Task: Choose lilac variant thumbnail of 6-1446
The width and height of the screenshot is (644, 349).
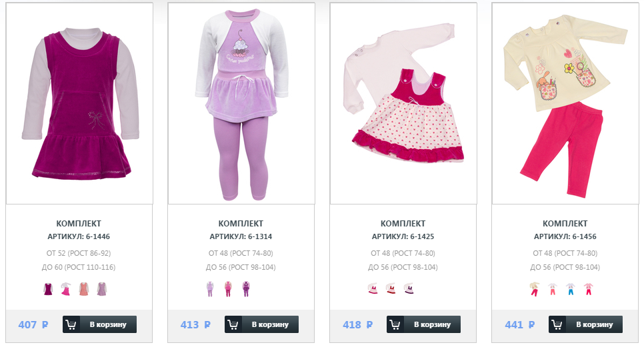Action: click(101, 289)
